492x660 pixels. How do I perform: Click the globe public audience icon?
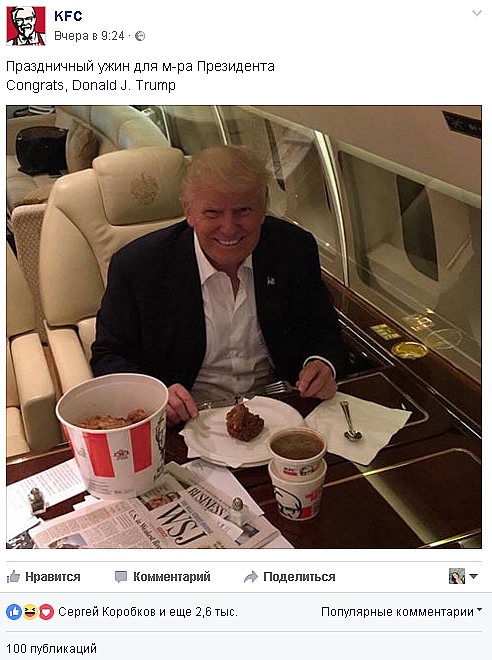[140, 36]
